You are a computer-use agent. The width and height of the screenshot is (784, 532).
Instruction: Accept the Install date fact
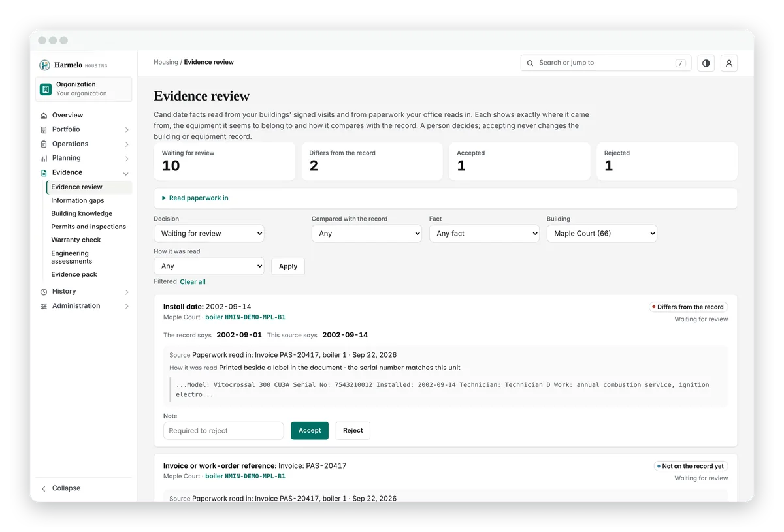[x=310, y=430]
